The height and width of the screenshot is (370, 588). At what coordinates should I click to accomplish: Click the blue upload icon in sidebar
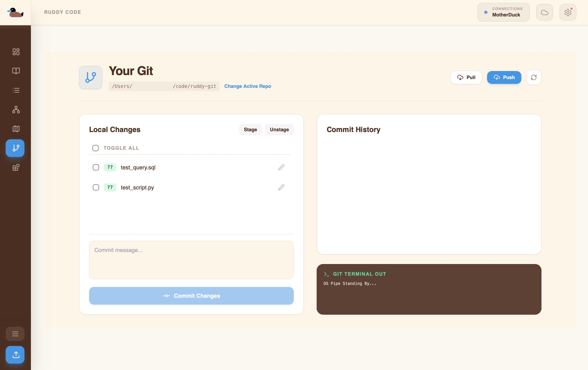15,355
